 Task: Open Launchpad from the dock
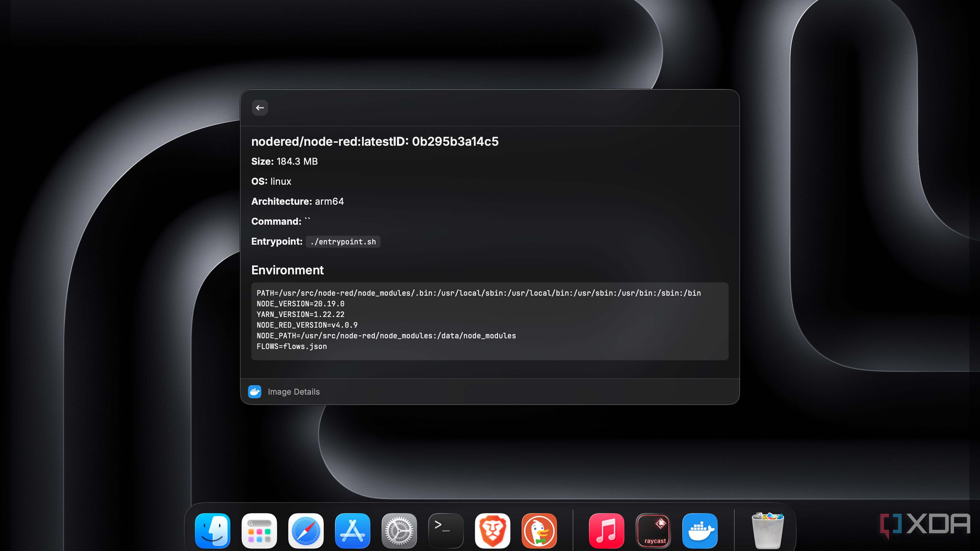tap(259, 531)
